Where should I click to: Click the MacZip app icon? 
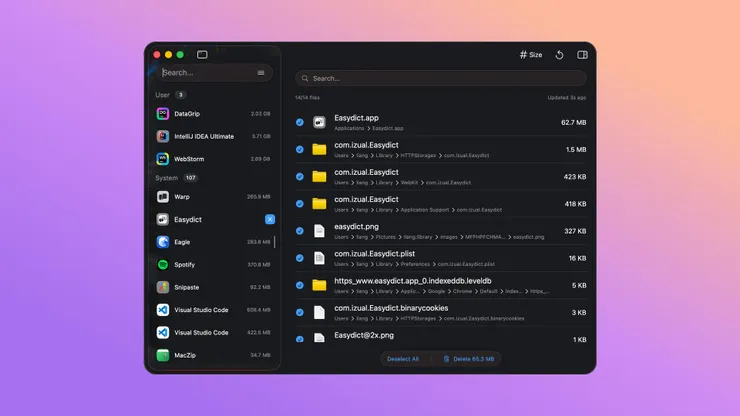(163, 355)
